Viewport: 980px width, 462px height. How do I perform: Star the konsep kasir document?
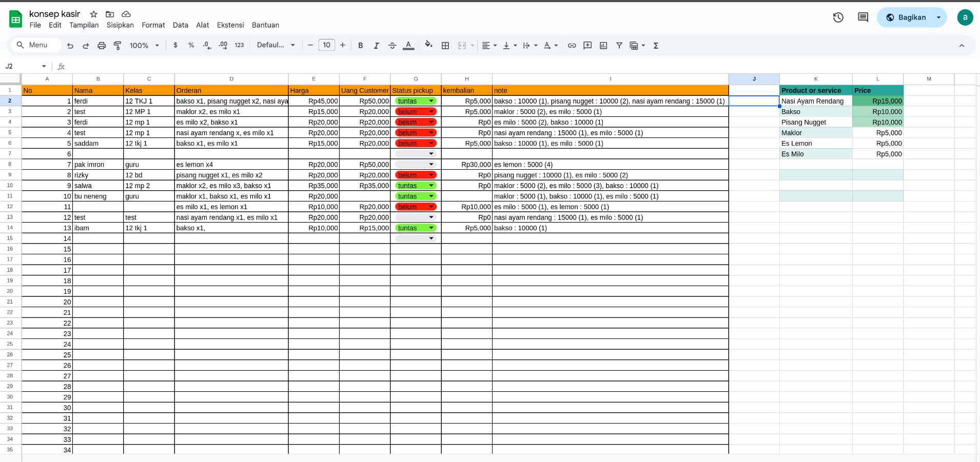pos(93,14)
